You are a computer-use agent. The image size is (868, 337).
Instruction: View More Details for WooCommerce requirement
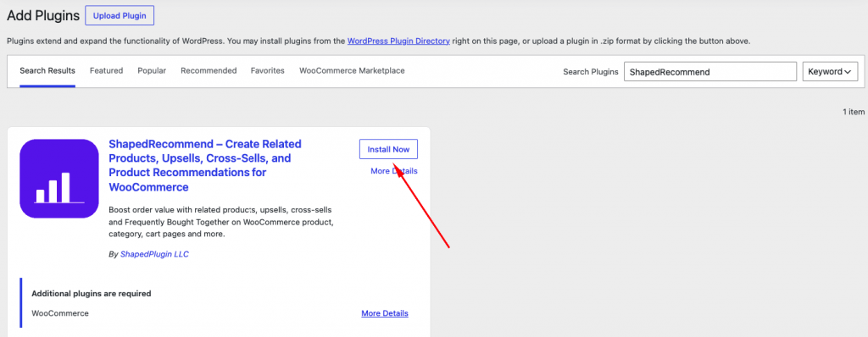(x=385, y=313)
